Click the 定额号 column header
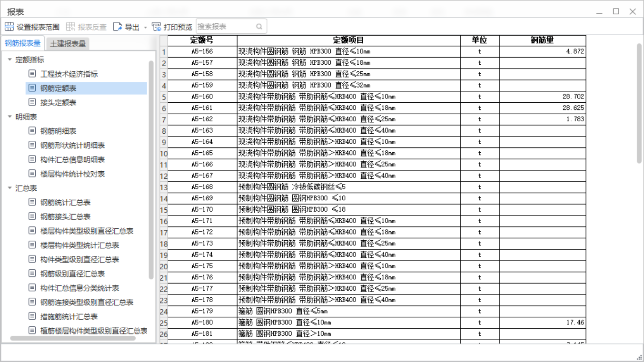The width and height of the screenshot is (644, 362). click(202, 40)
